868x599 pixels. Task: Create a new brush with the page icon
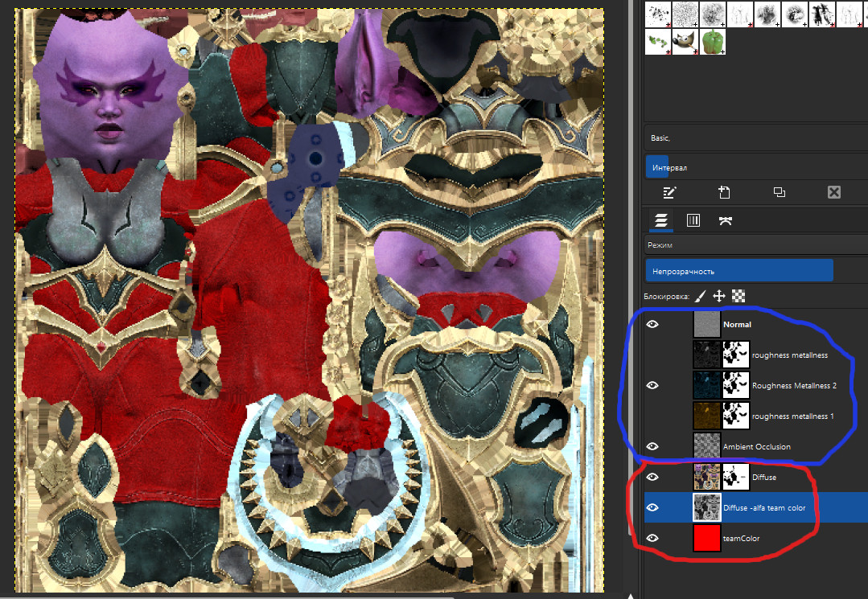coord(724,192)
